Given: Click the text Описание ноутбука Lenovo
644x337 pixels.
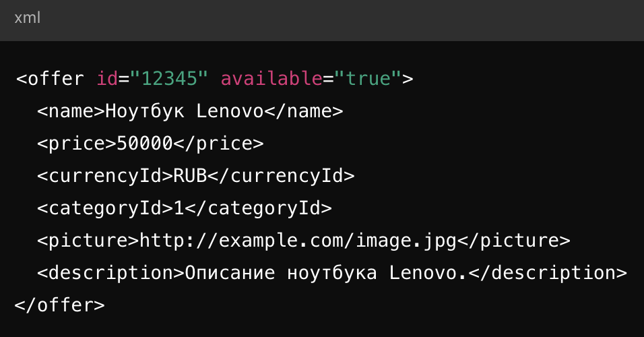Looking at the screenshot, I should tap(326, 273).
